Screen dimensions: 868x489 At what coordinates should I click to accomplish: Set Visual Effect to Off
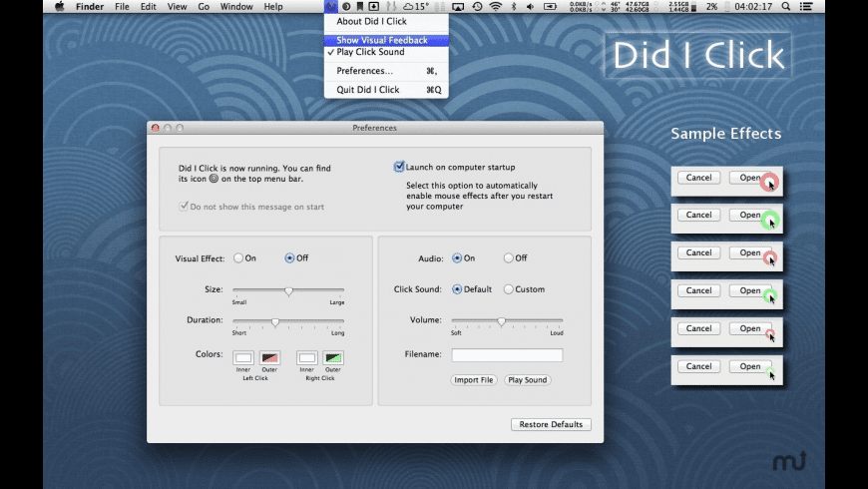[289, 258]
